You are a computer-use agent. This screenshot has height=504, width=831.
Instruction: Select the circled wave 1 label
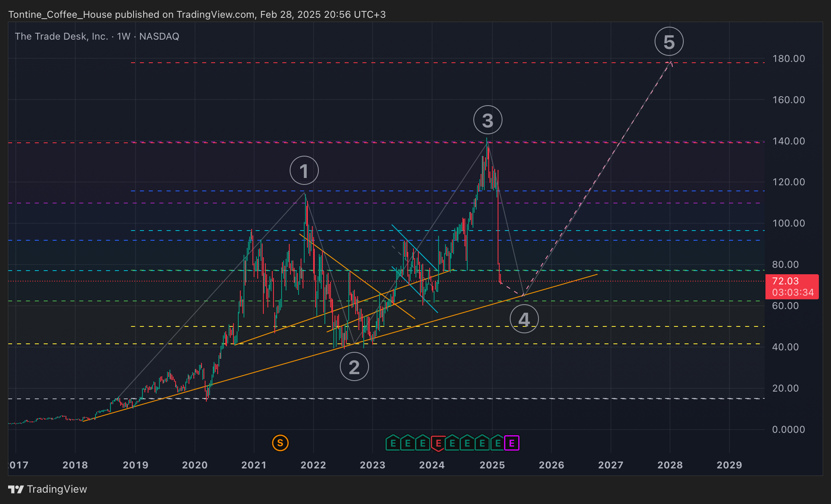304,170
